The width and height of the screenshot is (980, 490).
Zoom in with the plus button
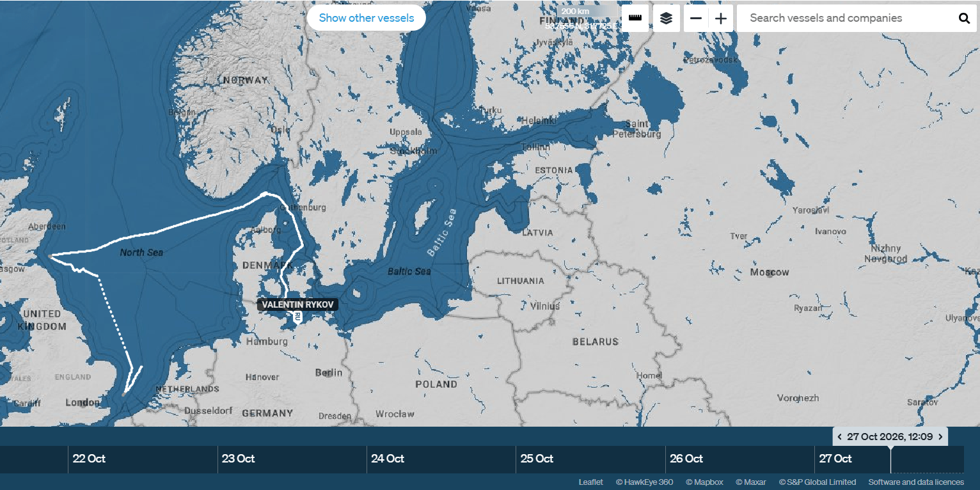(x=721, y=19)
